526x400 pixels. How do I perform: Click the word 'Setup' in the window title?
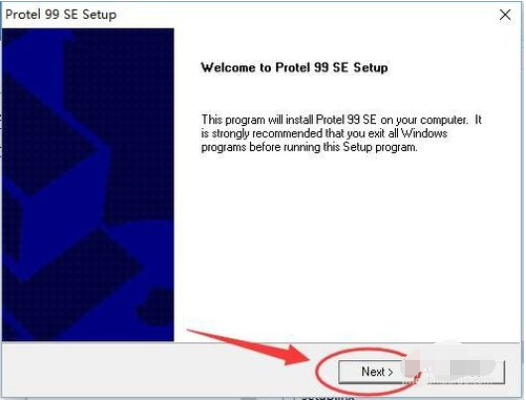100,15
